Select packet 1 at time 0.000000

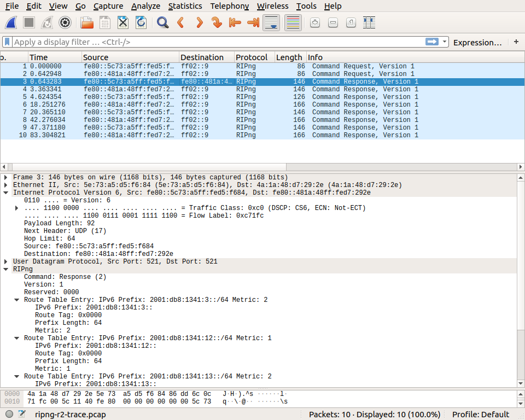click(262, 66)
